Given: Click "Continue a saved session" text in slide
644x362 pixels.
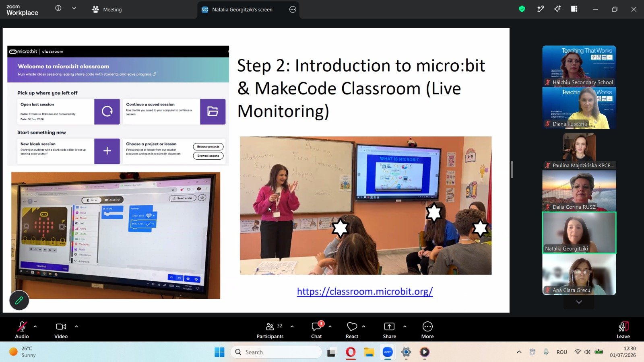Looking at the screenshot, I should tap(151, 105).
